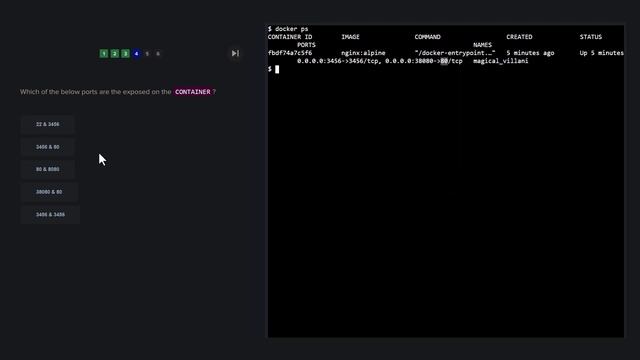Click the docker-entrypoint command value
The image size is (640, 360).
pos(455,53)
